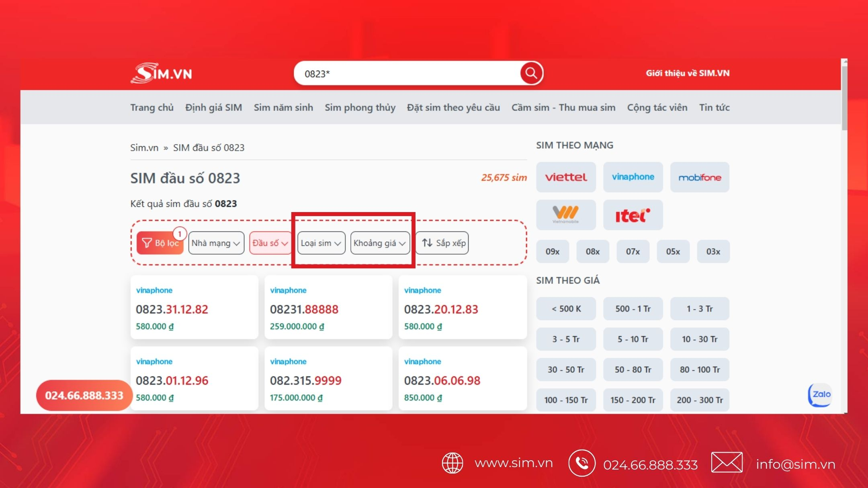Image resolution: width=868 pixels, height=488 pixels.
Task: Open SIM card 0823.31.12.82
Action: tap(194, 307)
